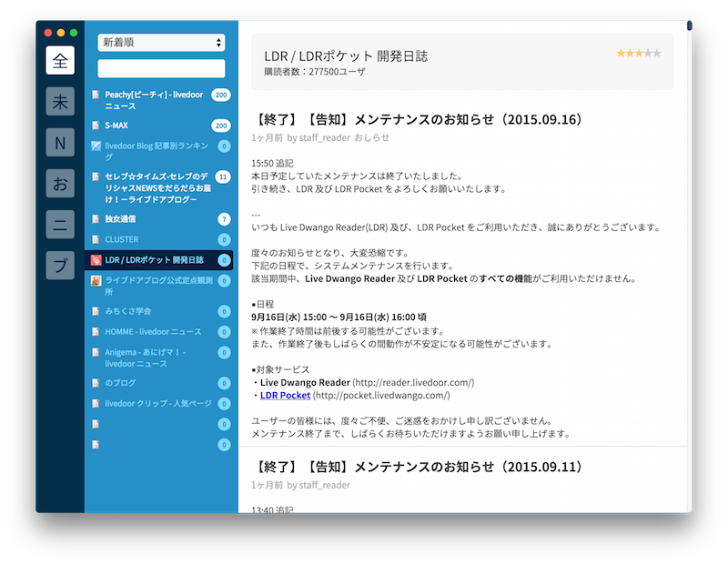The height and width of the screenshot is (564, 728).
Task: Click the Anigema feed document icon
Action: [x=96, y=352]
